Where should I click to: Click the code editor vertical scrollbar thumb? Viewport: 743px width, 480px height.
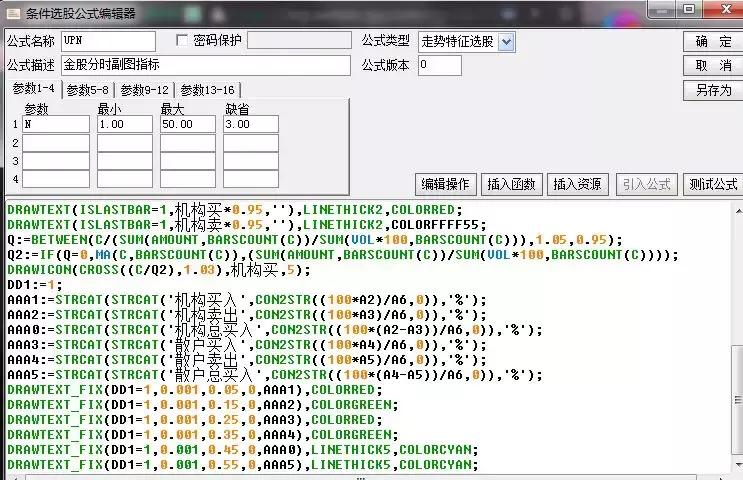click(x=738, y=401)
